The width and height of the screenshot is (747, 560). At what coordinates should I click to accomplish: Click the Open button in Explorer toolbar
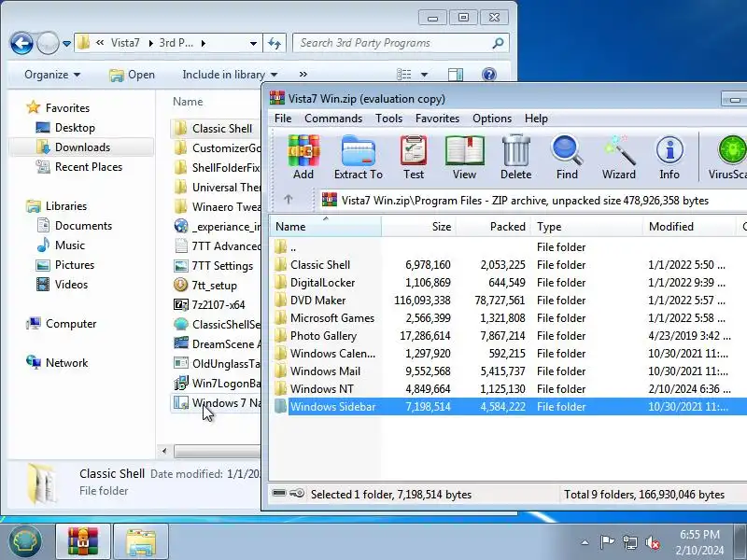[132, 75]
